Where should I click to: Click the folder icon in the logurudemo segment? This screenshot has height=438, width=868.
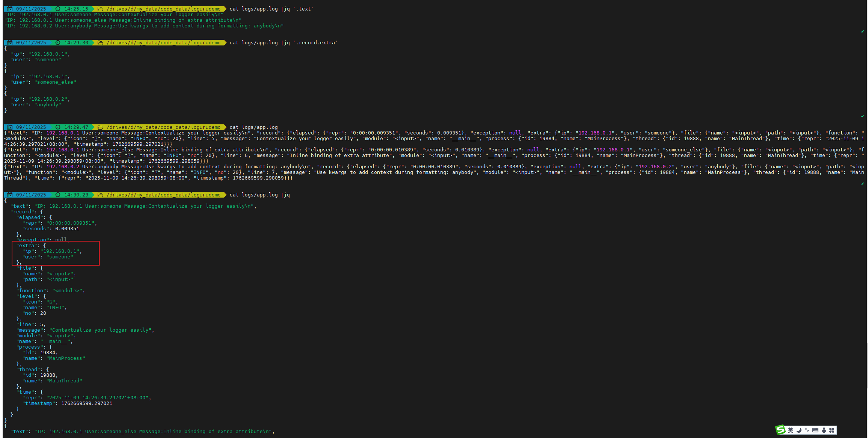[x=100, y=9]
